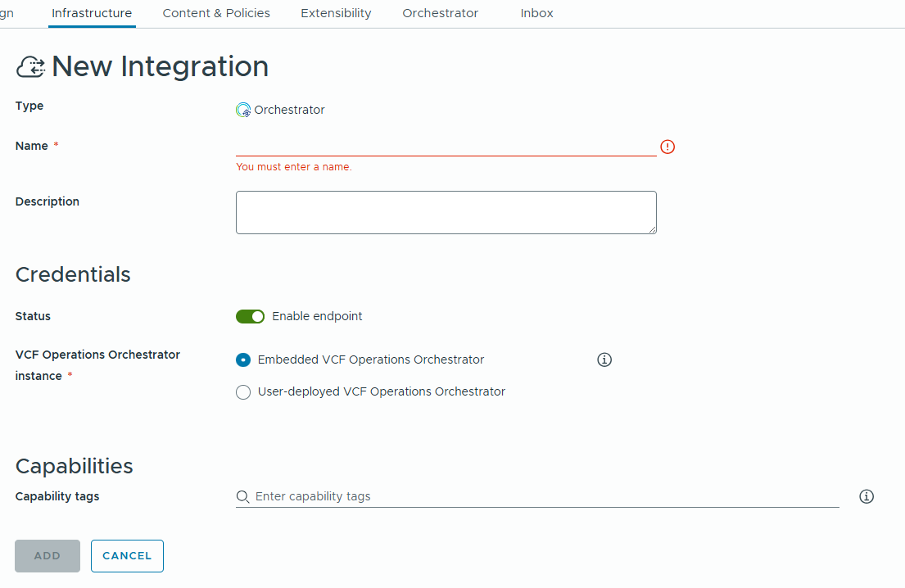Switch to the Inbox tab

point(536,13)
